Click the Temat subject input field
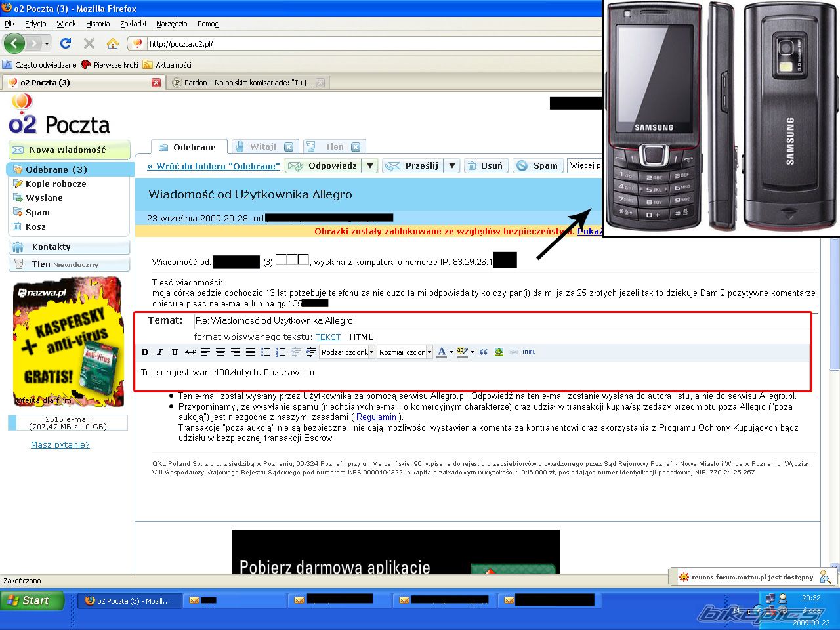 [x=502, y=321]
